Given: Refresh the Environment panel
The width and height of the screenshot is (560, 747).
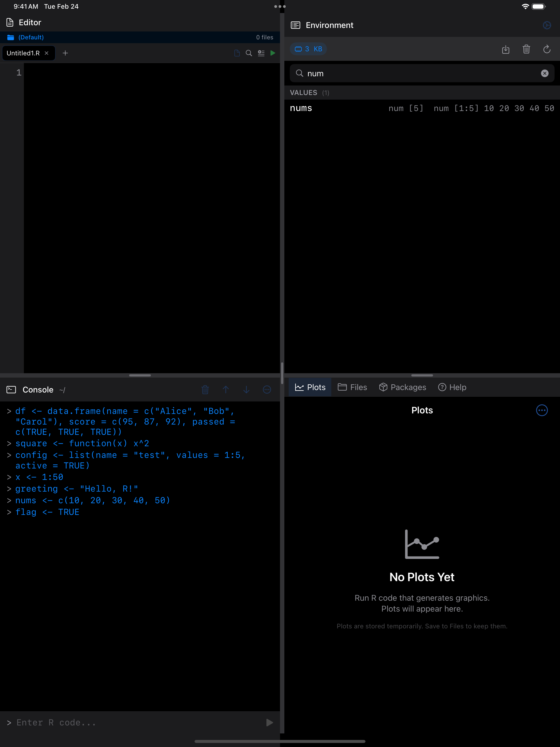Looking at the screenshot, I should pos(547,49).
